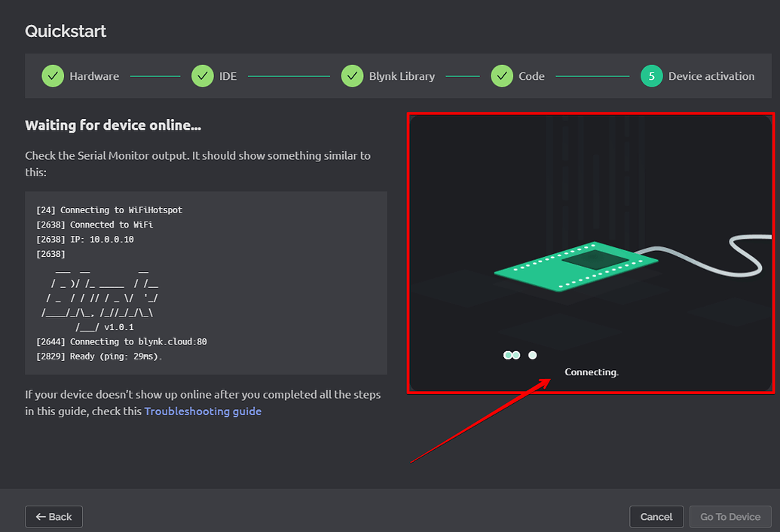Jump to the IDE step label
This screenshot has width=780, height=532.
tap(228, 76)
